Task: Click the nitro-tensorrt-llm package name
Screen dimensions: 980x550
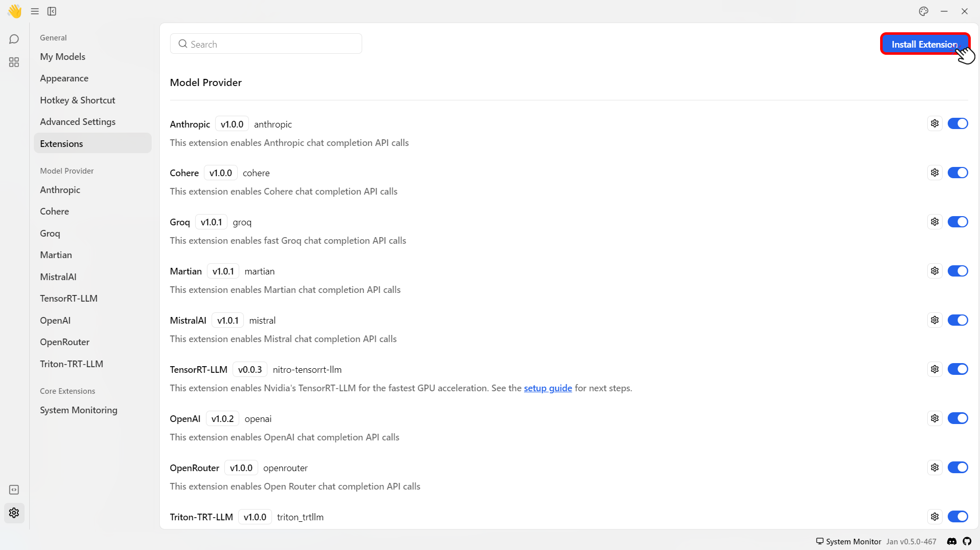Action: tap(307, 369)
